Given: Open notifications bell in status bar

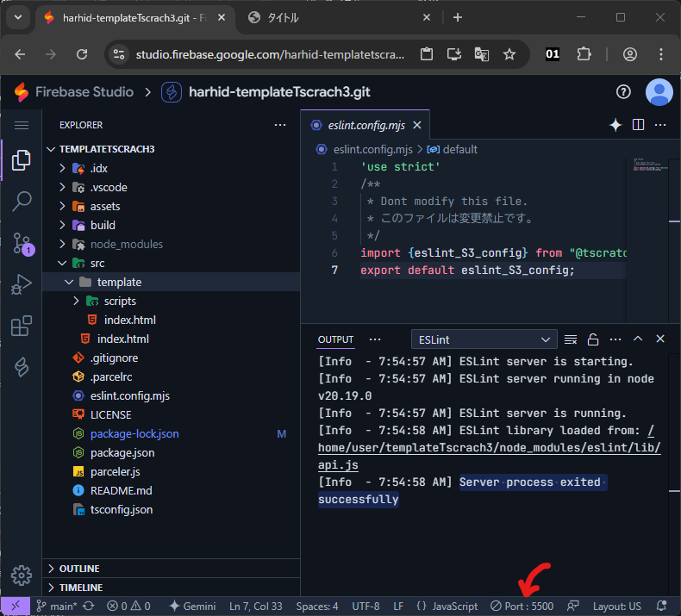Looking at the screenshot, I should 661,606.
